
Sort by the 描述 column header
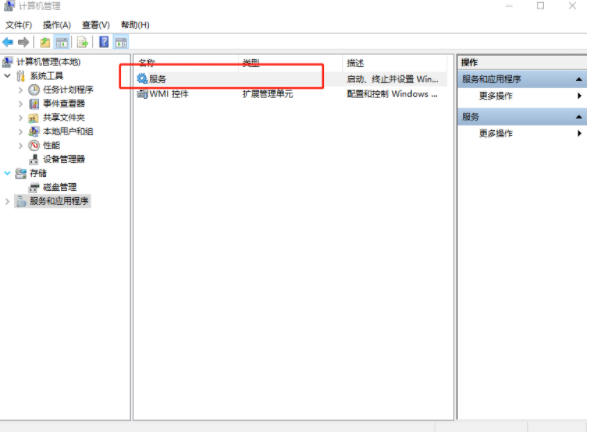point(394,63)
